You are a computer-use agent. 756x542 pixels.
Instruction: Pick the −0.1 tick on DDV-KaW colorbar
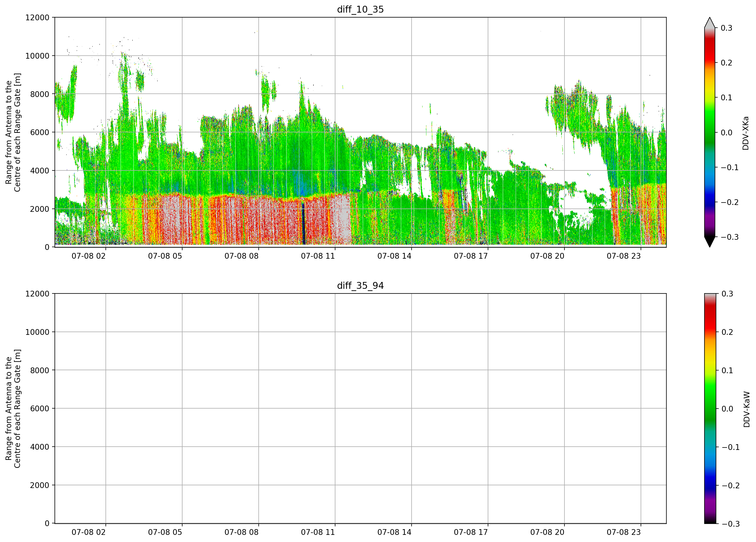point(731,447)
